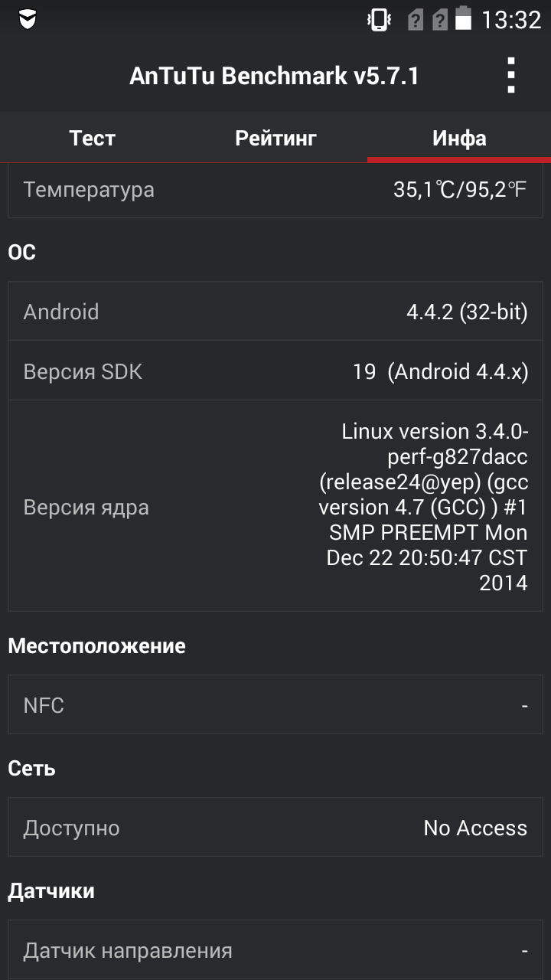Select the Версия SDK row
The image size is (551, 980).
pos(275,371)
